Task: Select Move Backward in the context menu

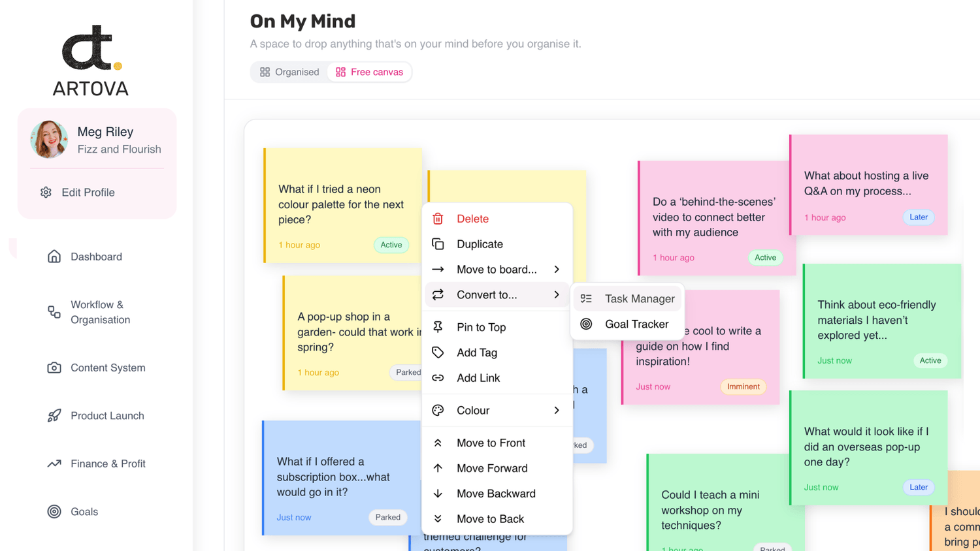Action: click(496, 494)
